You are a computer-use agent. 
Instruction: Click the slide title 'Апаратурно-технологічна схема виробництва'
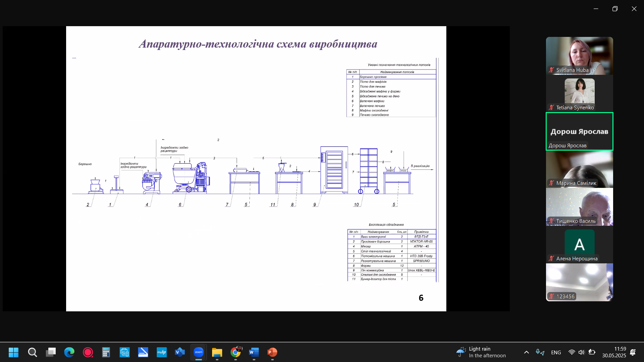click(258, 44)
